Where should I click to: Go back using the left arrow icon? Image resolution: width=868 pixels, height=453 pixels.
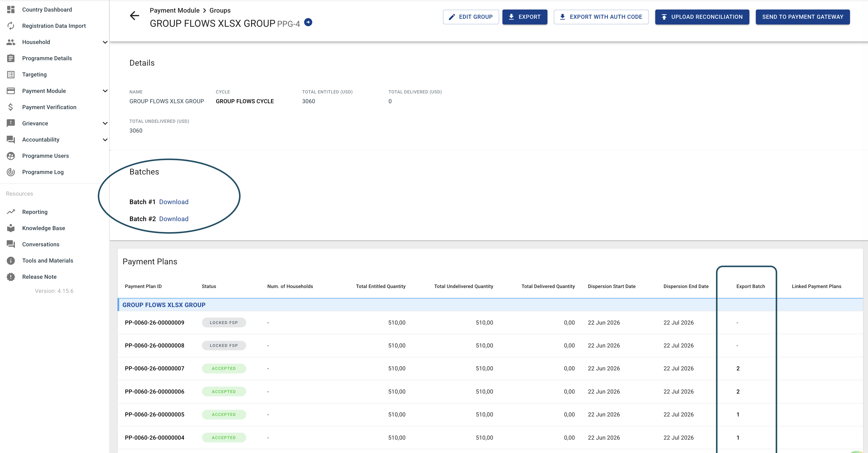(x=135, y=15)
